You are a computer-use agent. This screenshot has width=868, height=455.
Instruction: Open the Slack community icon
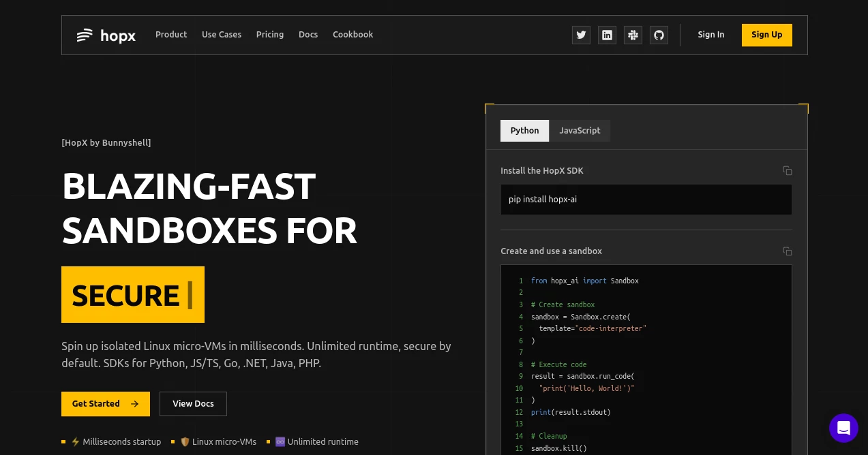point(633,35)
